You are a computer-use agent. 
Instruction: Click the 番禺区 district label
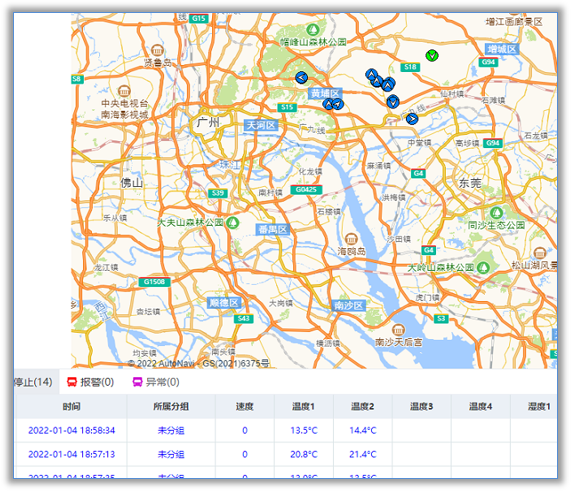tap(272, 229)
